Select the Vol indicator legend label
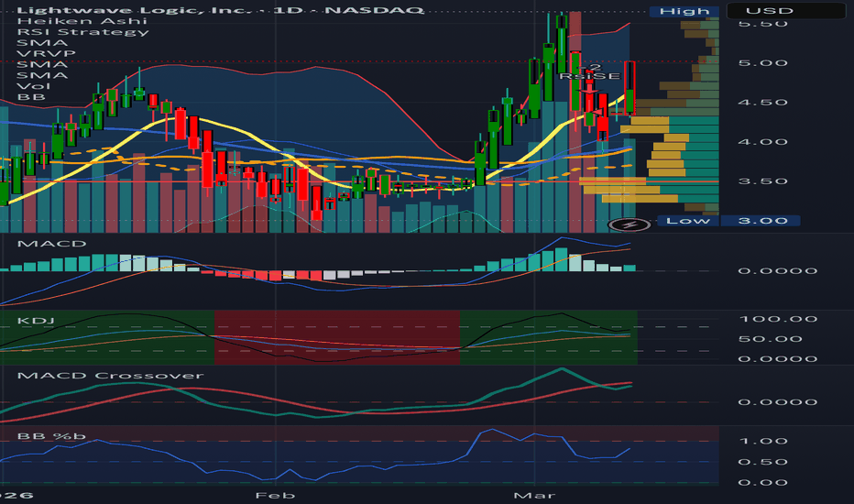854x504 pixels. 34,86
